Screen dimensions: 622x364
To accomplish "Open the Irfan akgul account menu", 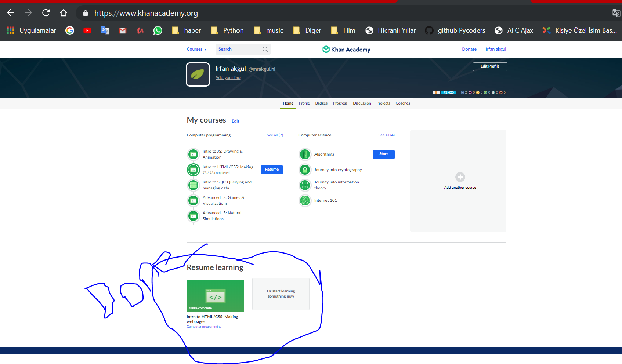I will coord(496,49).
